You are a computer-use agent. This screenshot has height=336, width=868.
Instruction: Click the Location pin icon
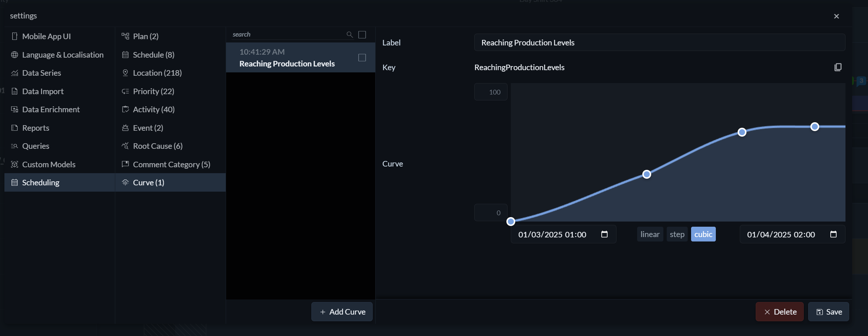pyautogui.click(x=125, y=73)
